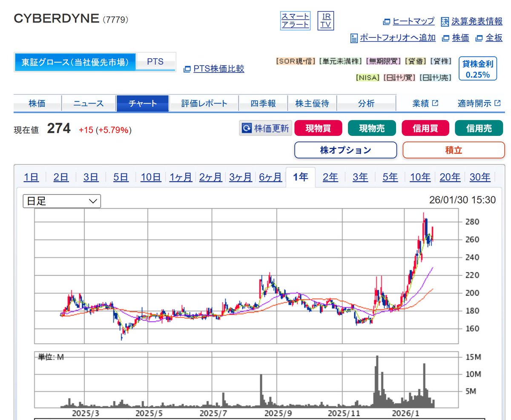Switch to the PTS market tab
Viewport: 511px width, 420px height.
155,62
